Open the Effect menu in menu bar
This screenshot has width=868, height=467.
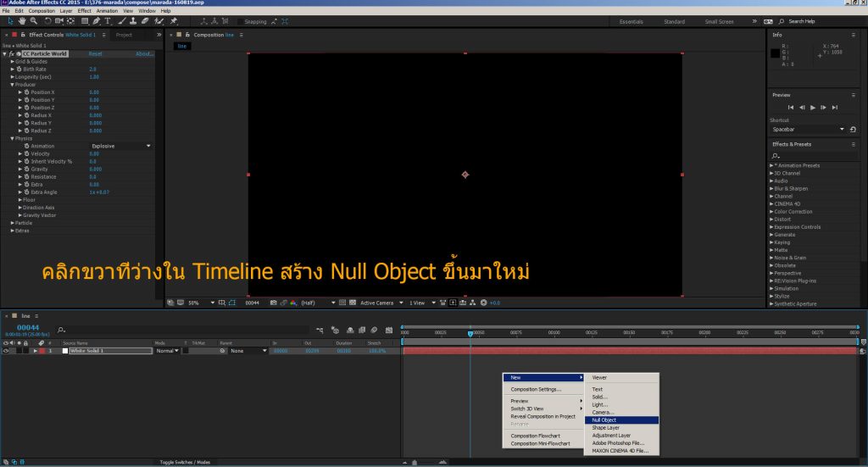[84, 11]
